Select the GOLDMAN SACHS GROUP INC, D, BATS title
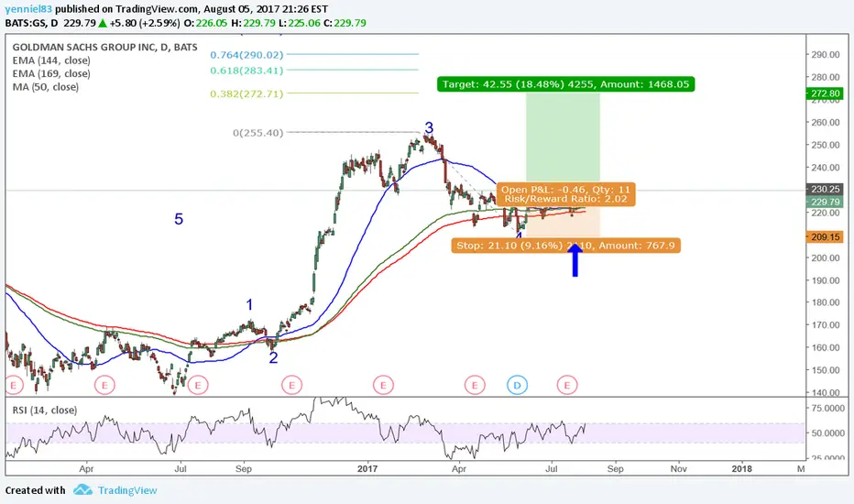 105,48
